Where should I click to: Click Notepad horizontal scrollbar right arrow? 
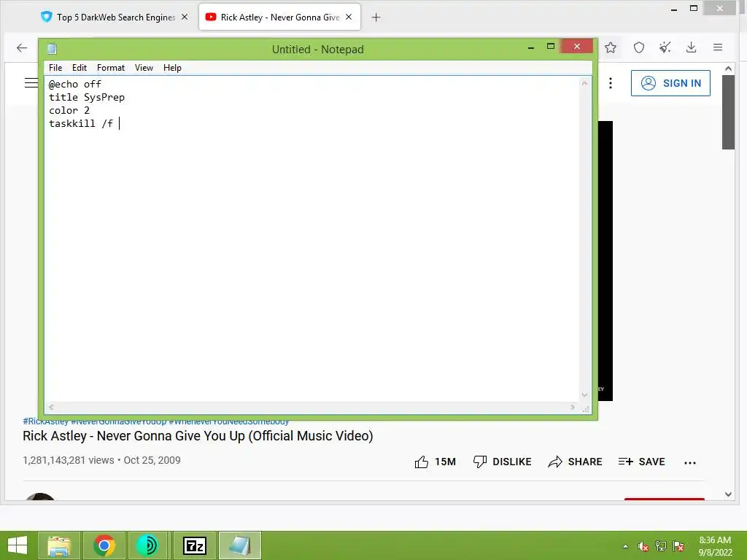pyautogui.click(x=572, y=407)
